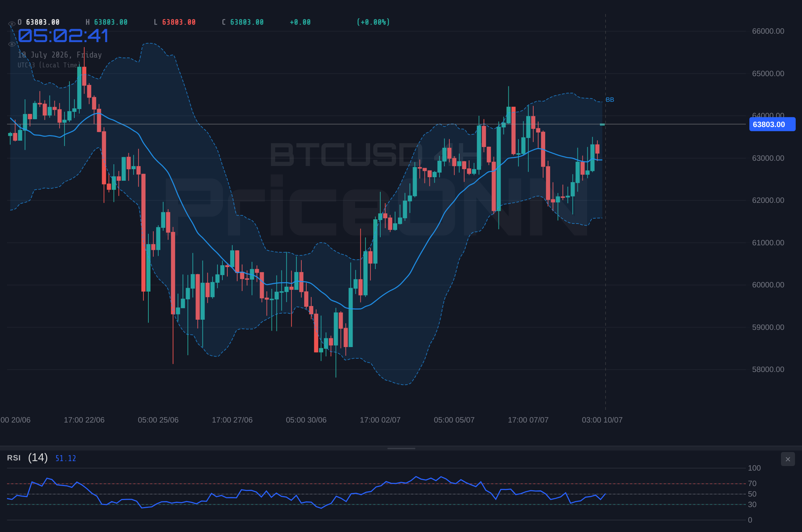Click the 58000.00 price axis label
Viewport: 802px width, 532px height.
pos(768,370)
